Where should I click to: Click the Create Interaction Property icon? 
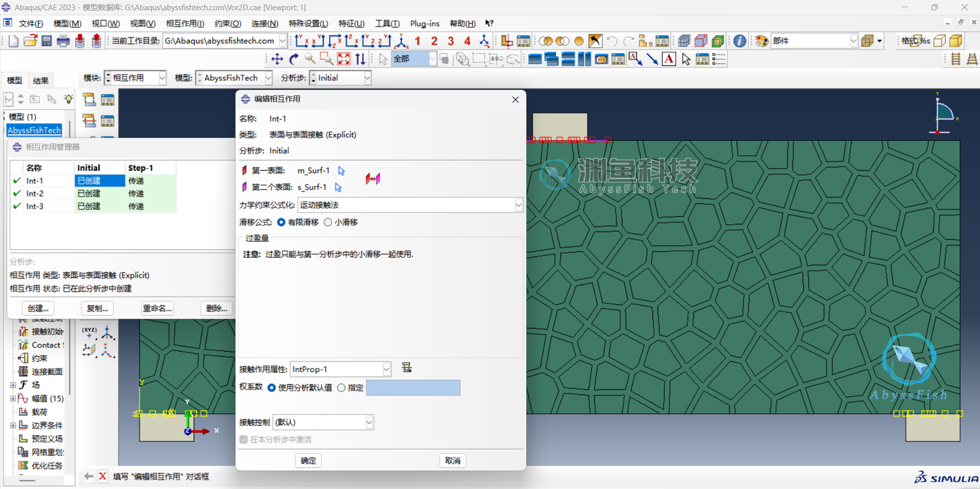point(89,121)
